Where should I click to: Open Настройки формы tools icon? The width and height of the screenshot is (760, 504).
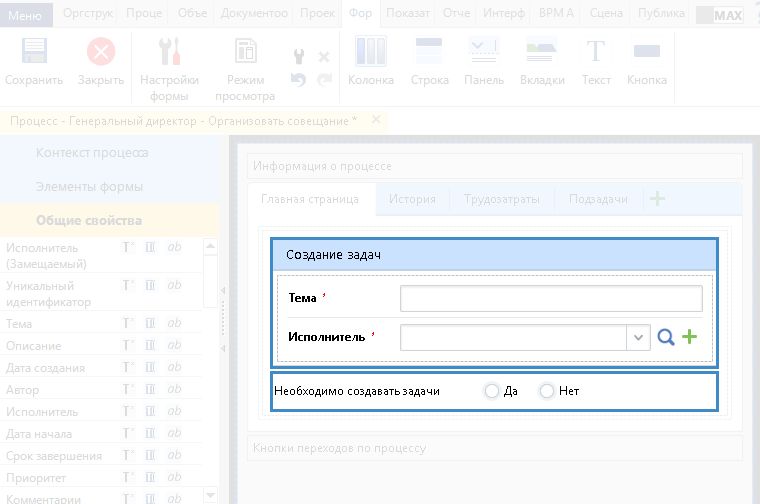tap(169, 51)
